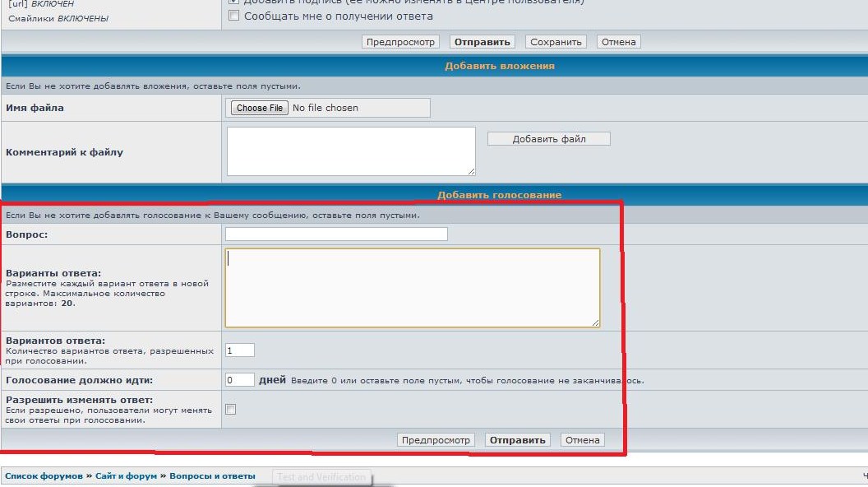Image resolution: width=868 pixels, height=487 pixels.
Task: Enable notify me when a reply is posted
Action: 234,16
